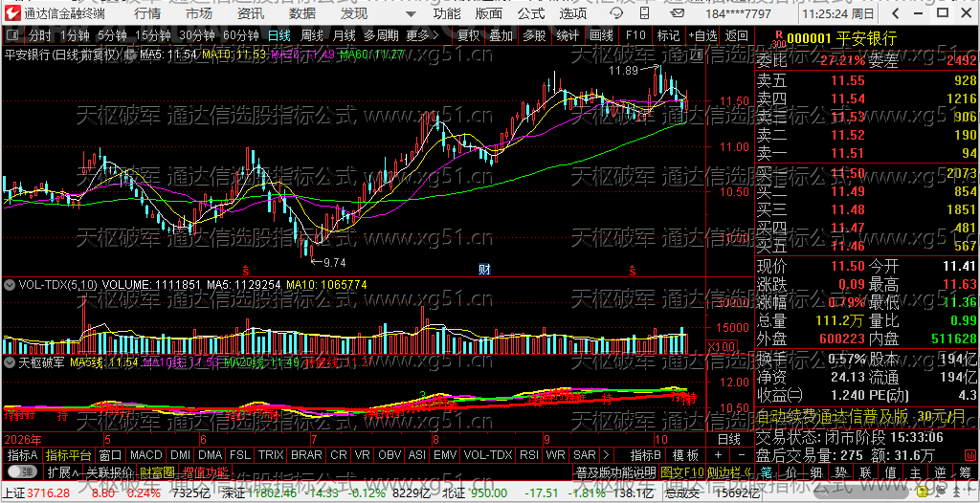Click the red S marker near month 6
This screenshot has width=980, height=503.
coord(246,270)
